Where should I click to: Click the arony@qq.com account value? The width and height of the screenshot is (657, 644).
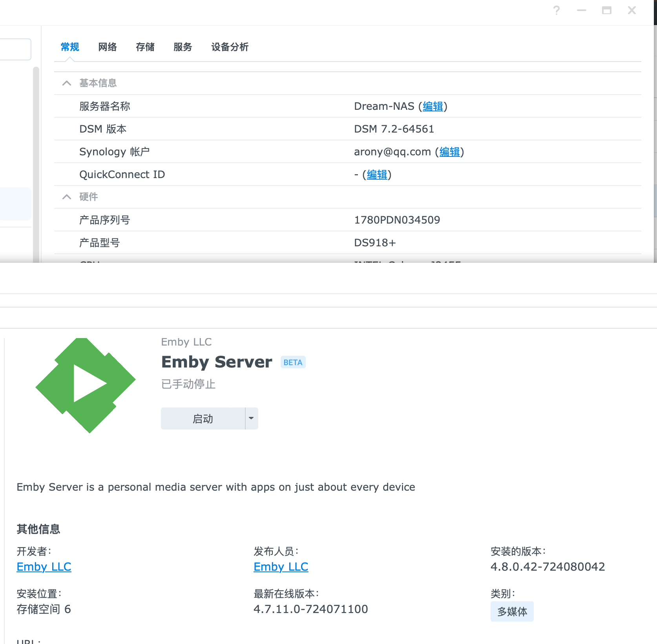(392, 152)
